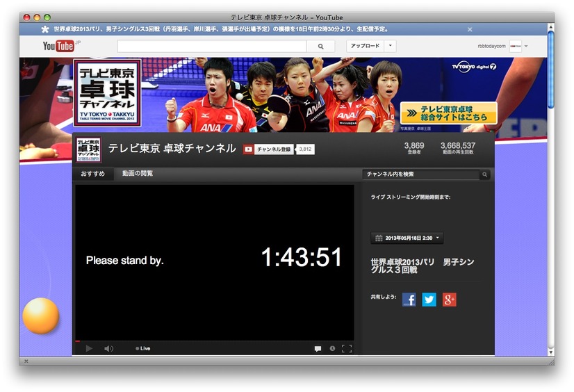574x392 pixels.
Task: Click the search magnifier button in header
Action: [x=320, y=47]
